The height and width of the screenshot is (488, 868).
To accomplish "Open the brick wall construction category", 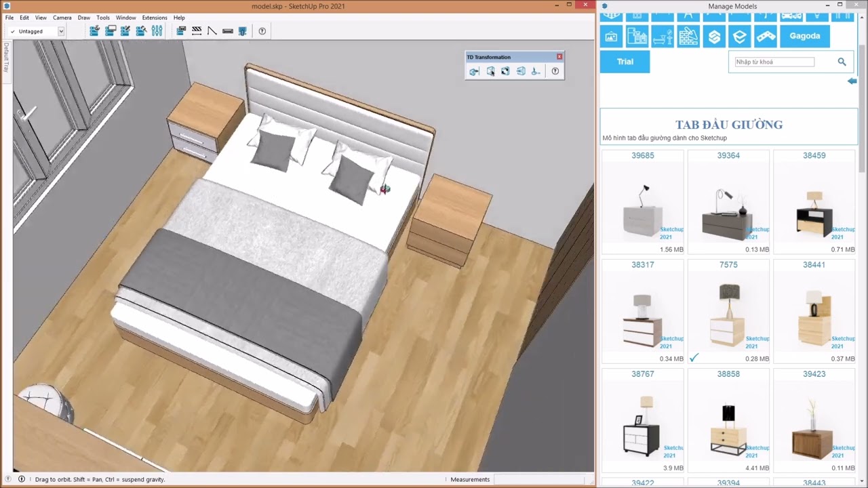I will point(688,36).
